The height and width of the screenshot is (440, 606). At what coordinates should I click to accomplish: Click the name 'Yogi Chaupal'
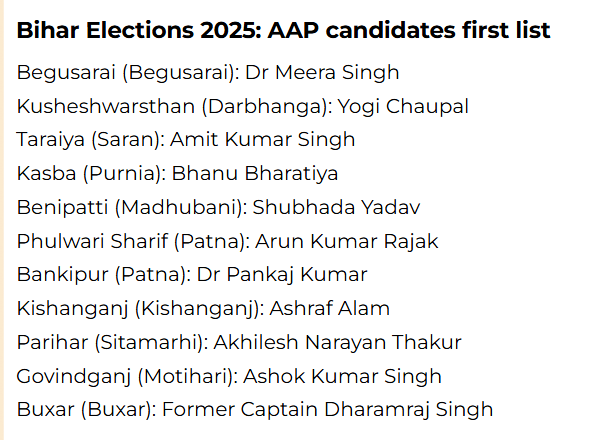(403, 107)
